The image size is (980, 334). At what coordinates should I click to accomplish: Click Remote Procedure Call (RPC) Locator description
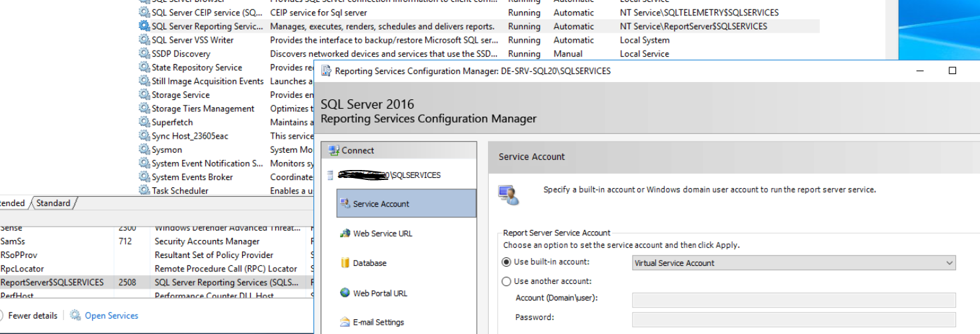226,269
